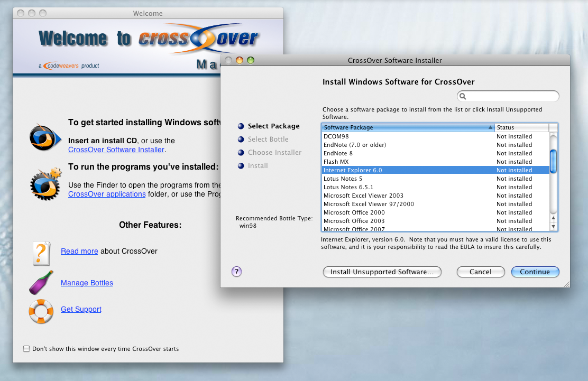Click the CrossOver gear icon beside run the programs
The image size is (588, 381).
pos(45,183)
